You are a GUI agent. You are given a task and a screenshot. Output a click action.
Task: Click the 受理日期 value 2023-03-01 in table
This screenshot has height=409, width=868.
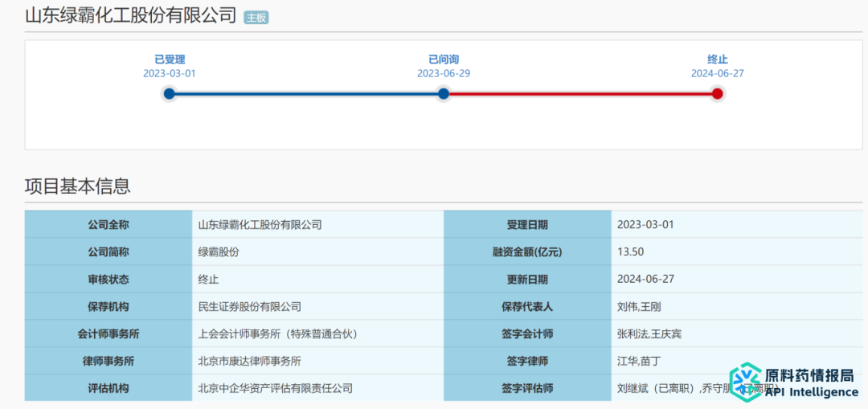pos(645,225)
